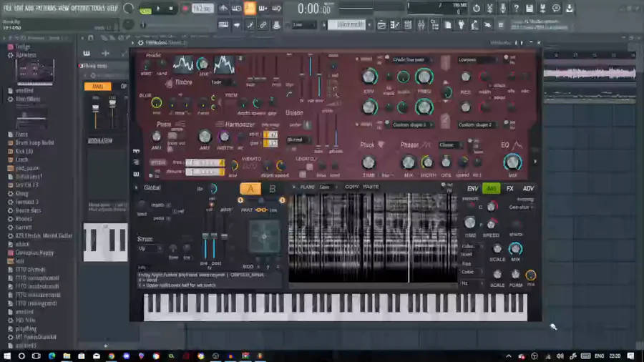Toggle the porta checkbox in Global

(x=168, y=218)
